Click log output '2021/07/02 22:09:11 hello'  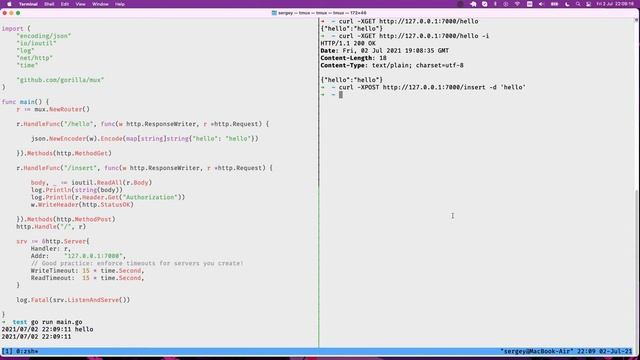pos(47,329)
